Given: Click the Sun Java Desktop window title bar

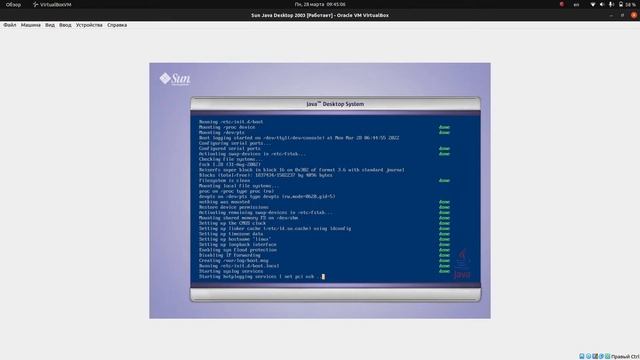Looking at the screenshot, I should point(320,16).
